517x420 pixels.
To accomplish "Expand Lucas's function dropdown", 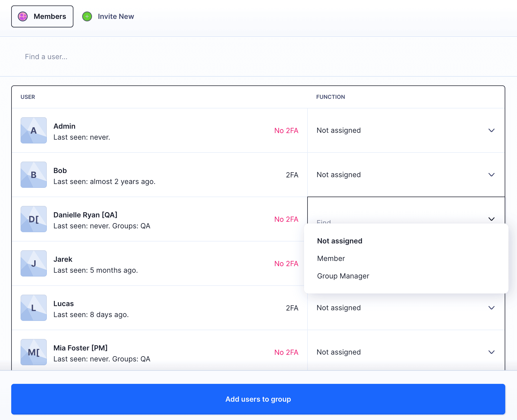I will click(491, 308).
